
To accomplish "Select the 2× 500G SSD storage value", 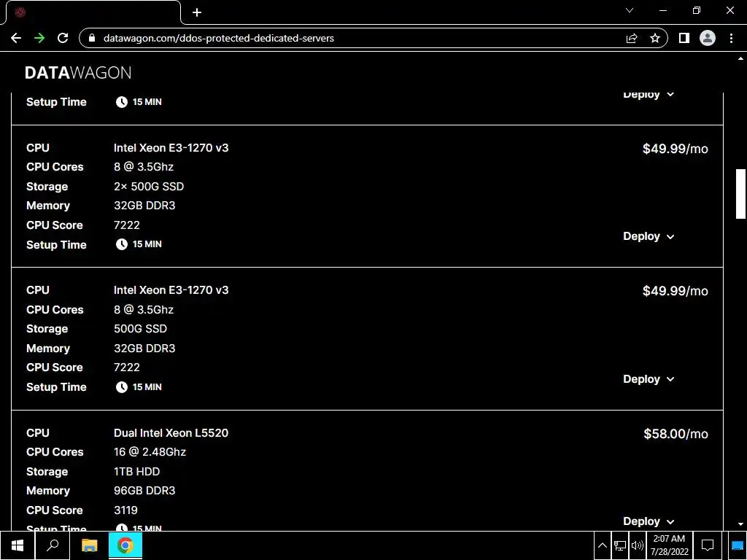I will [149, 186].
